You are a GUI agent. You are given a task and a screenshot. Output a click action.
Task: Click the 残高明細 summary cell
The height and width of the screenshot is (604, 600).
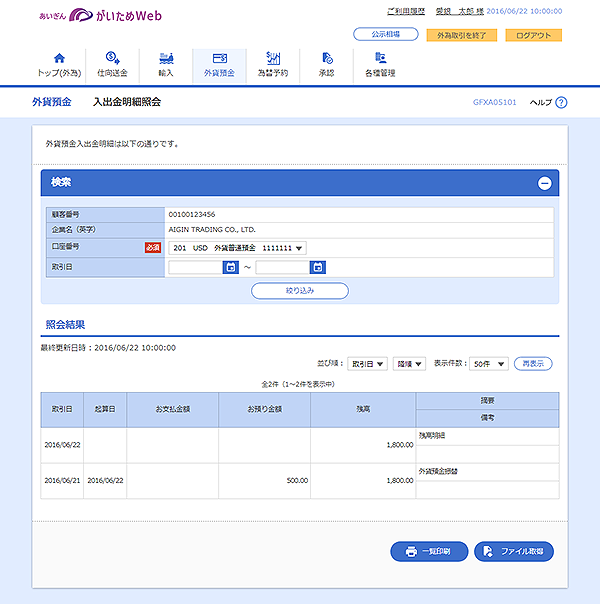click(x=487, y=436)
